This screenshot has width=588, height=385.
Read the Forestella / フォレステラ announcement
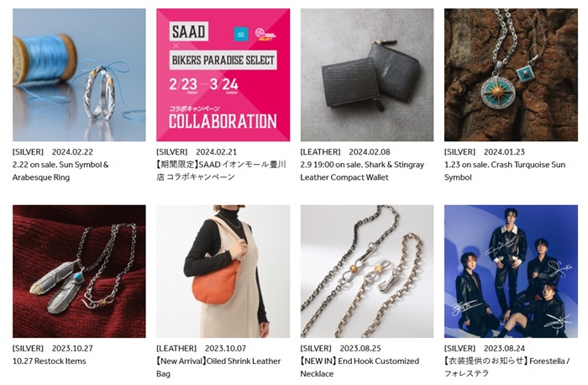pos(507,367)
